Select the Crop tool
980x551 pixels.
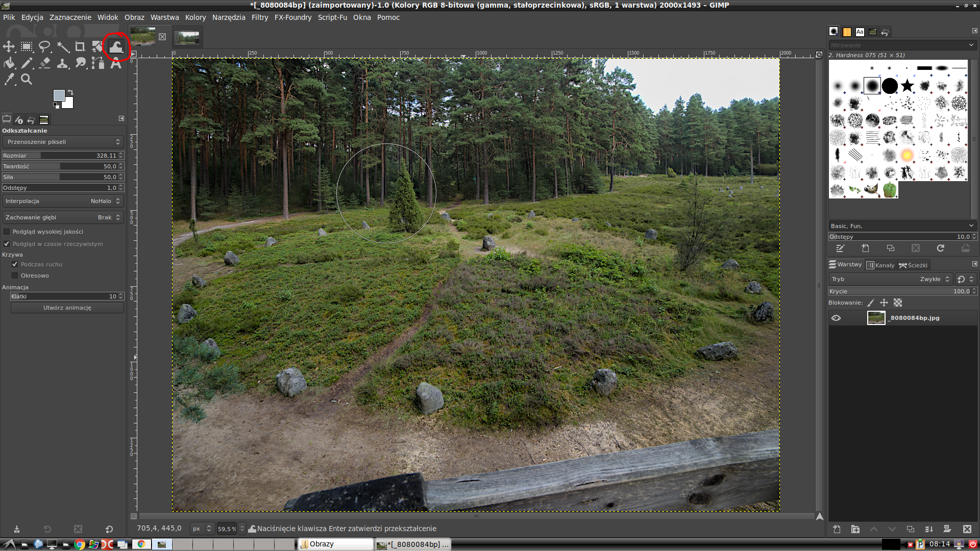pos(80,47)
